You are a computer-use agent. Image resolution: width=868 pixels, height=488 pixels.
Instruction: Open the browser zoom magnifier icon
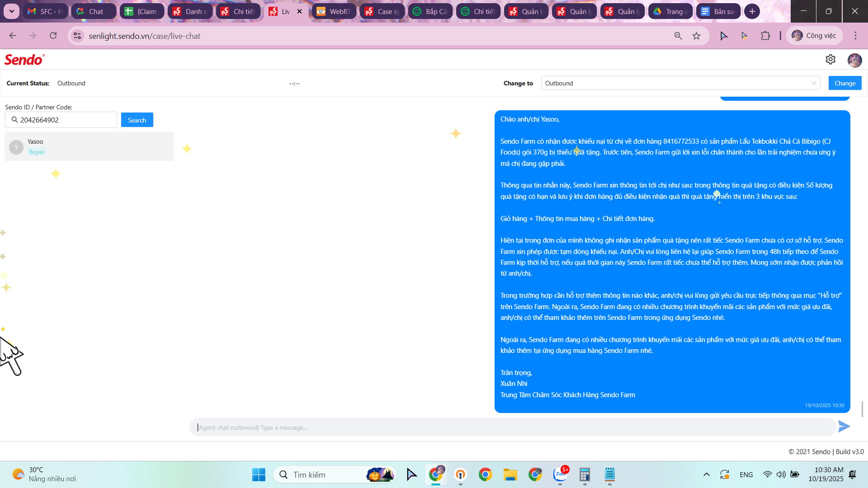[x=678, y=36]
